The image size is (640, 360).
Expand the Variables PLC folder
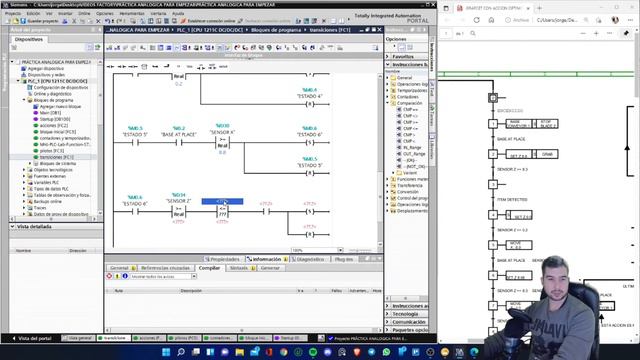pos(24,182)
